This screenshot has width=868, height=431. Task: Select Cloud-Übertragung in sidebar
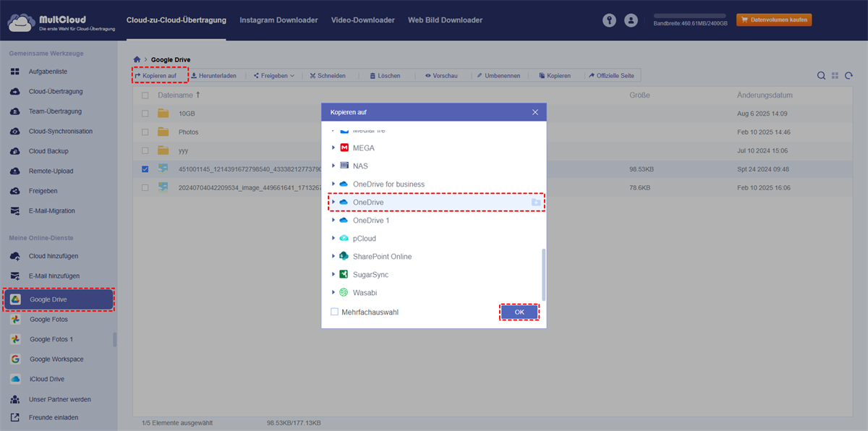click(56, 92)
